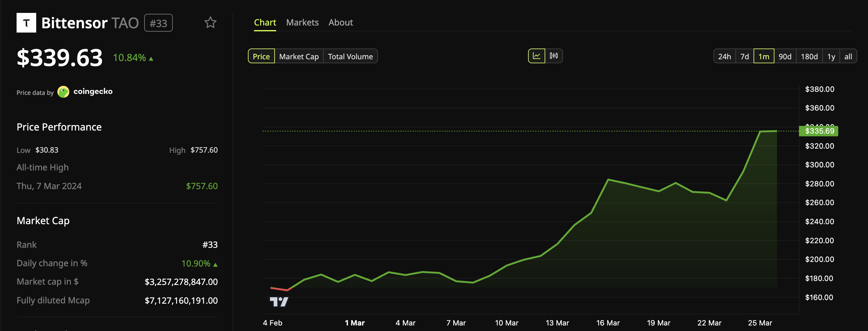
Task: Click the Low $30.83 value
Action: point(47,150)
